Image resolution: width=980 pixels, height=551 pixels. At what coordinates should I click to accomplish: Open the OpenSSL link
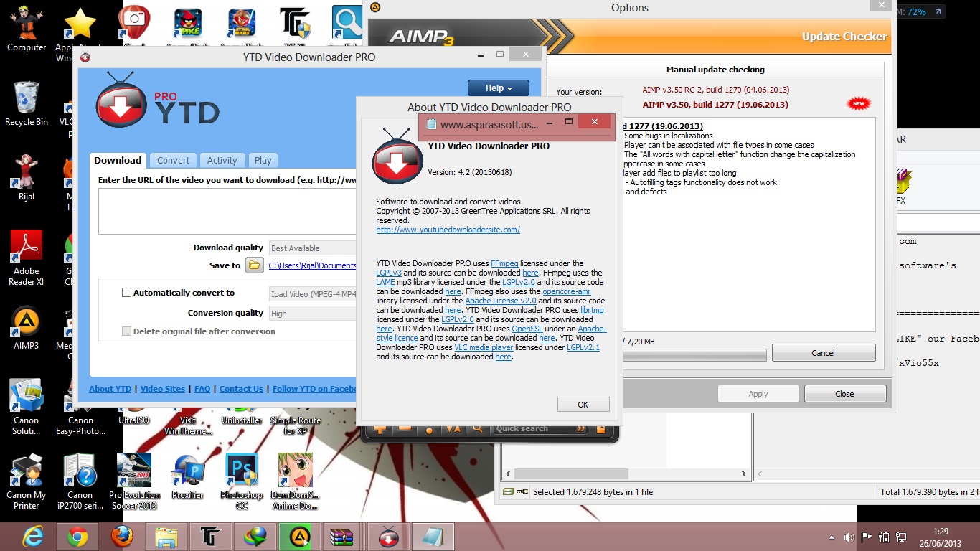pyautogui.click(x=528, y=329)
